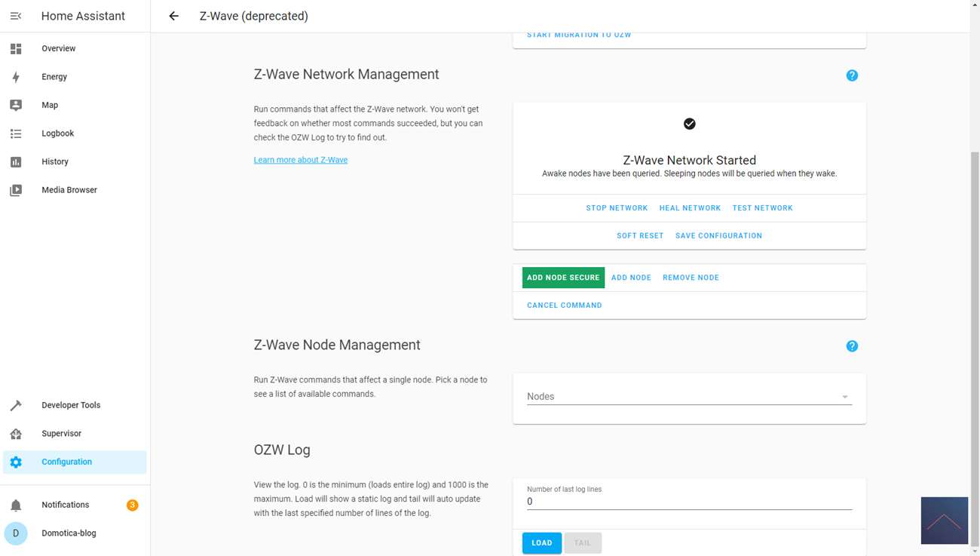The height and width of the screenshot is (556, 980).
Task: Click the Energy lightning bolt icon
Action: tap(16, 77)
